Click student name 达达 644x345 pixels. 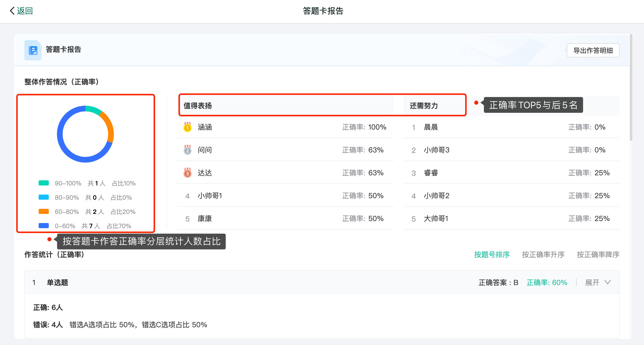(x=205, y=173)
